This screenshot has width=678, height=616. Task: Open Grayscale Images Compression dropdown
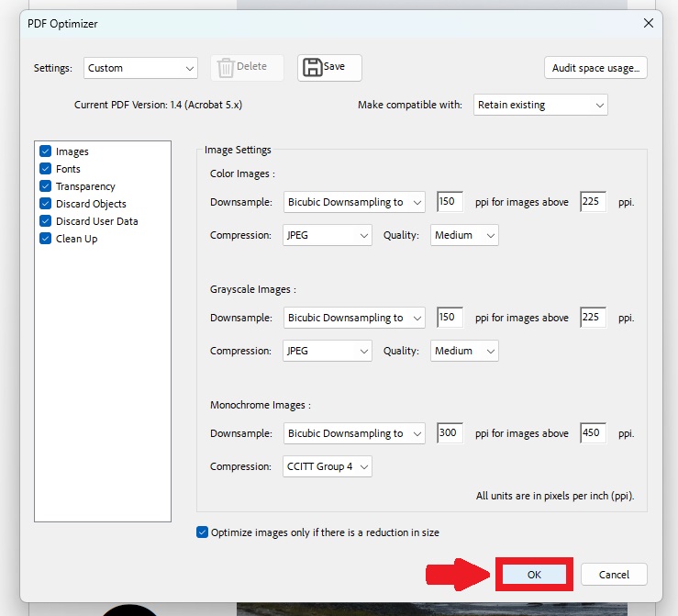[x=328, y=351]
